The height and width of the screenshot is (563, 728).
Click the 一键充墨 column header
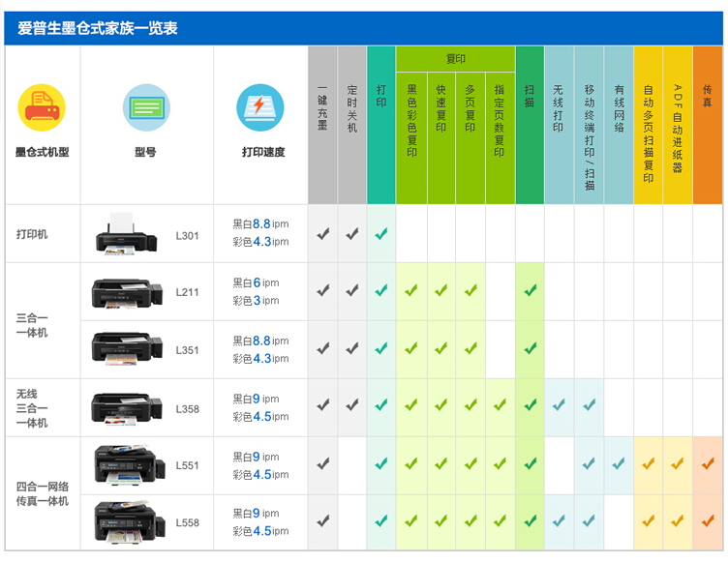click(322, 125)
